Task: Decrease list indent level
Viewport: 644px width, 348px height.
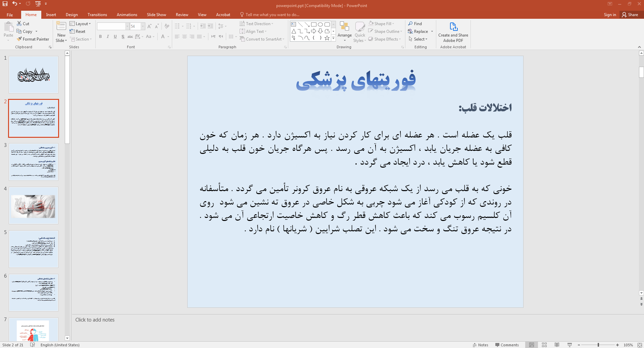Action: coord(203,26)
